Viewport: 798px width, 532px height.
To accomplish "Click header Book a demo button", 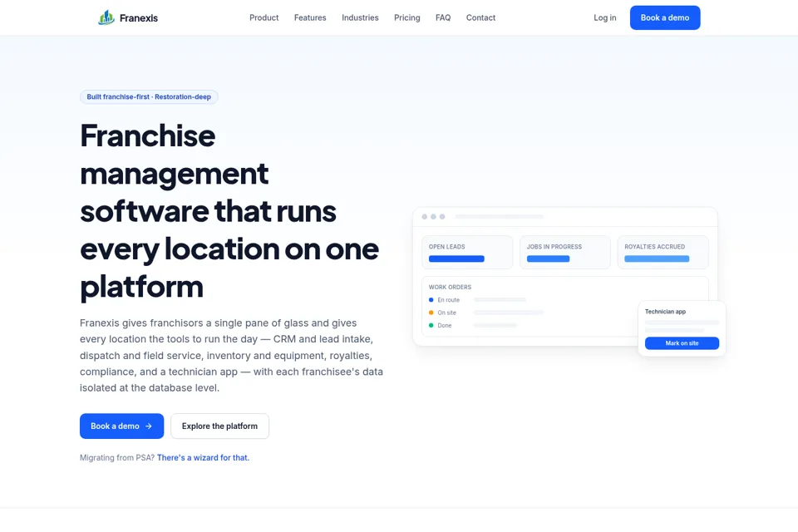I will point(665,17).
